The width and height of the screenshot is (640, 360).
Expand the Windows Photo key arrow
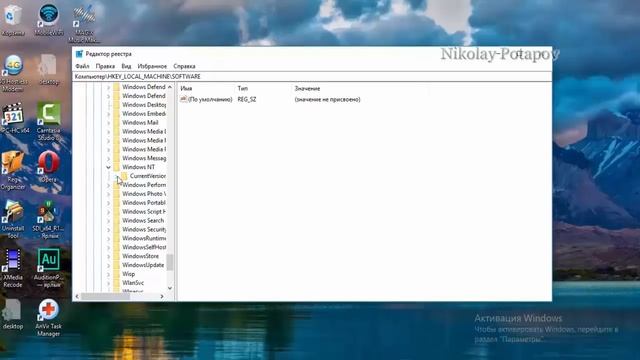108,194
